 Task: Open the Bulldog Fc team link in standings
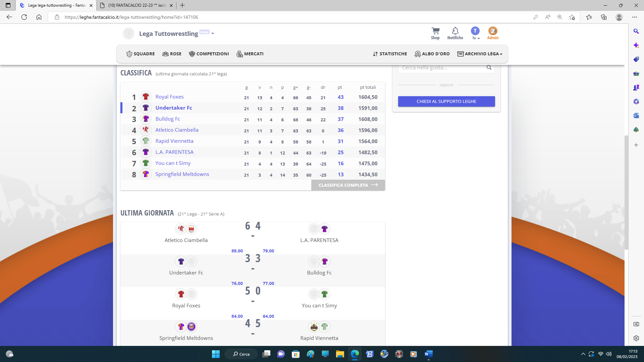(168, 119)
